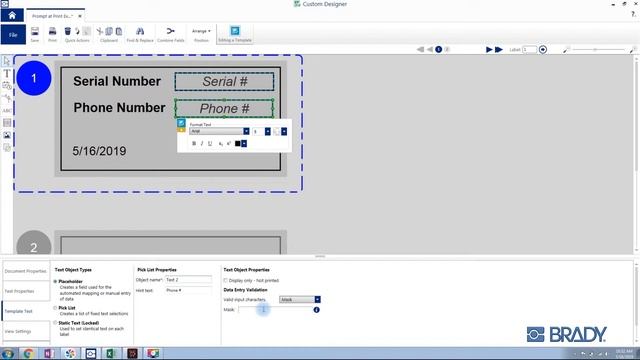This screenshot has width=640, height=360.
Task: Click the Mask info icon
Action: [316, 310]
